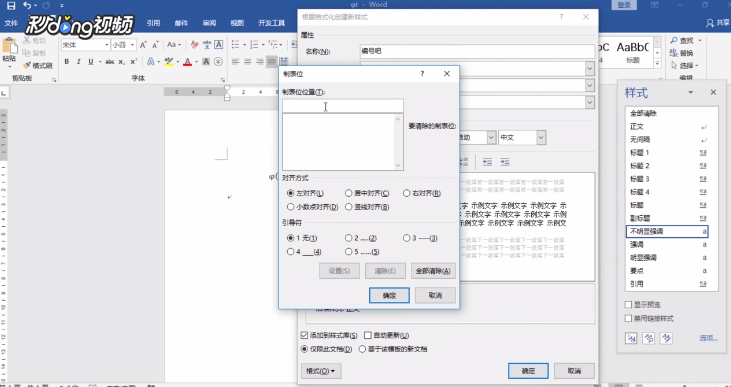This screenshot has height=387, width=731.
Task: Click 全部清除(A) in tab dialog
Action: pyautogui.click(x=433, y=271)
